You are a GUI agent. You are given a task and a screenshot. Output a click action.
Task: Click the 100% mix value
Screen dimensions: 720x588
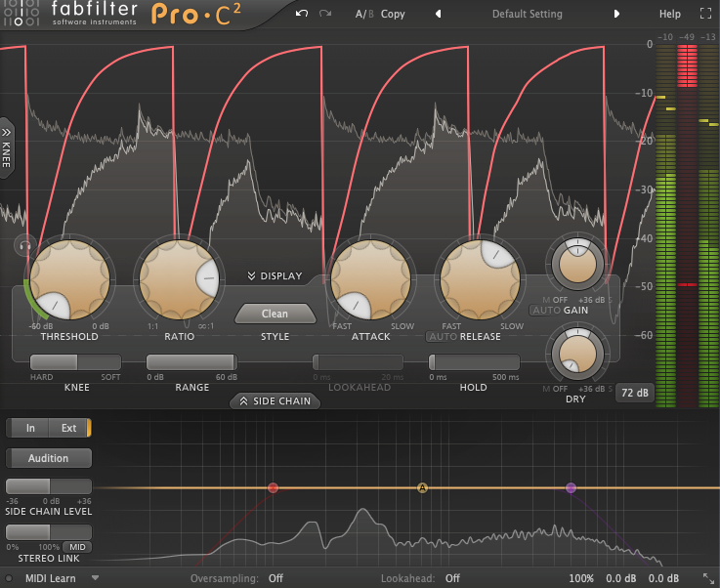[x=581, y=578]
